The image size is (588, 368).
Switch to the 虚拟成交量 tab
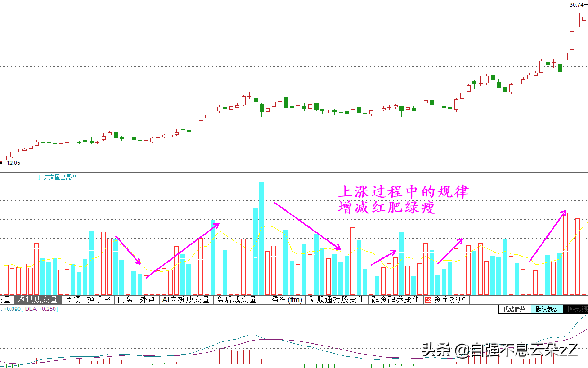[x=38, y=300]
